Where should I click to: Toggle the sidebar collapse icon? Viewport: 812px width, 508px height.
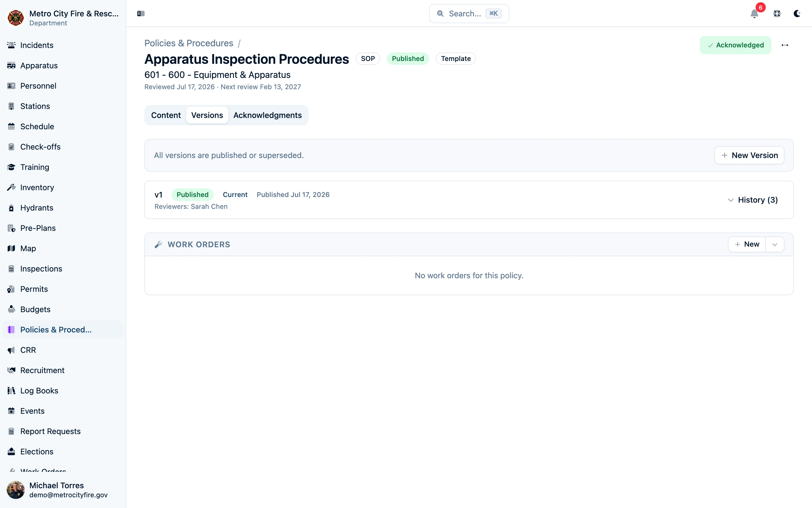point(141,14)
